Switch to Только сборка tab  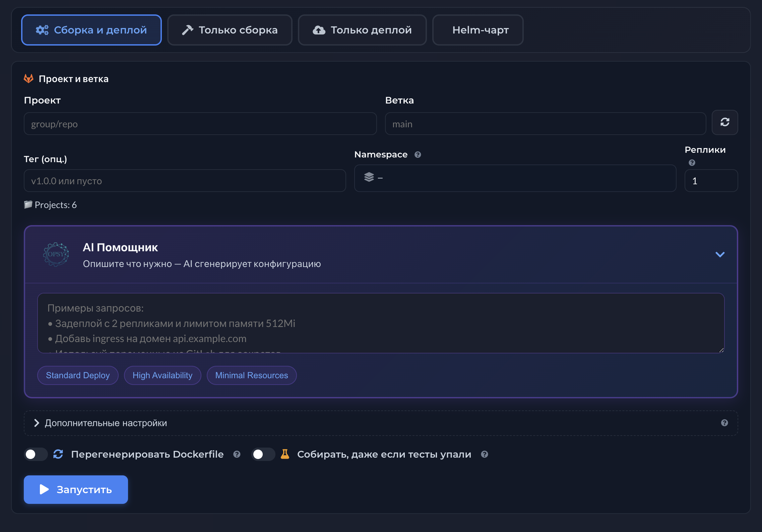click(x=230, y=30)
